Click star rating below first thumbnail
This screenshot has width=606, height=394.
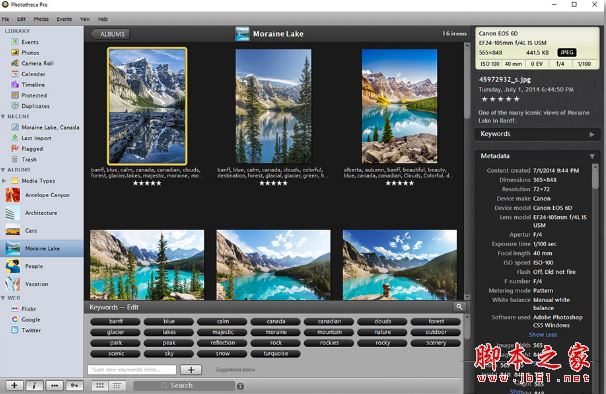[x=147, y=183]
